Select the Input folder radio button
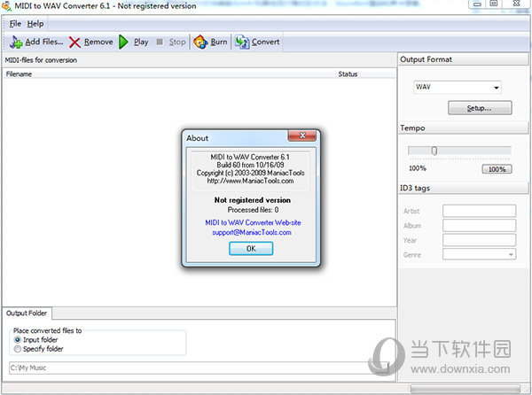Viewport: 532px width, 395px height. tap(18, 339)
